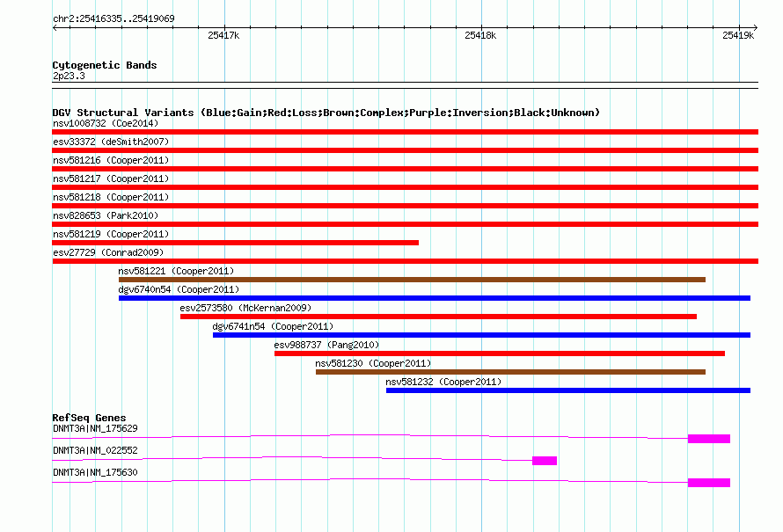Select the dgv6741n54 (Cooper2011) label
This screenshot has width=783, height=532.
[x=273, y=326]
